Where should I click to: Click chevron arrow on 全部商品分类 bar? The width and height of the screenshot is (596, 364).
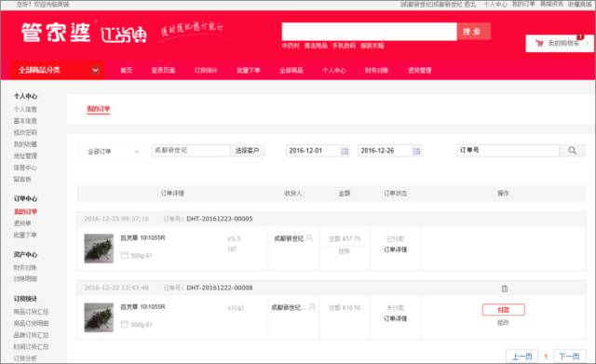coord(95,70)
